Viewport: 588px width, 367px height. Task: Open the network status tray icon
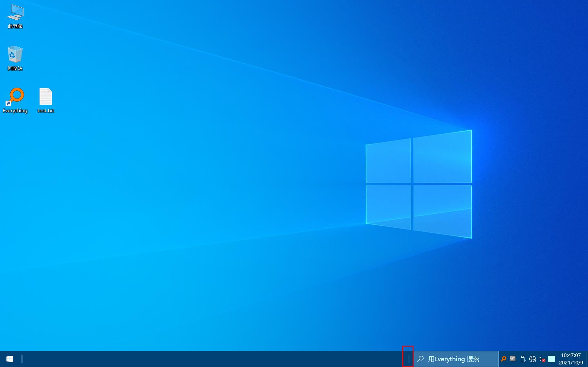(533, 359)
